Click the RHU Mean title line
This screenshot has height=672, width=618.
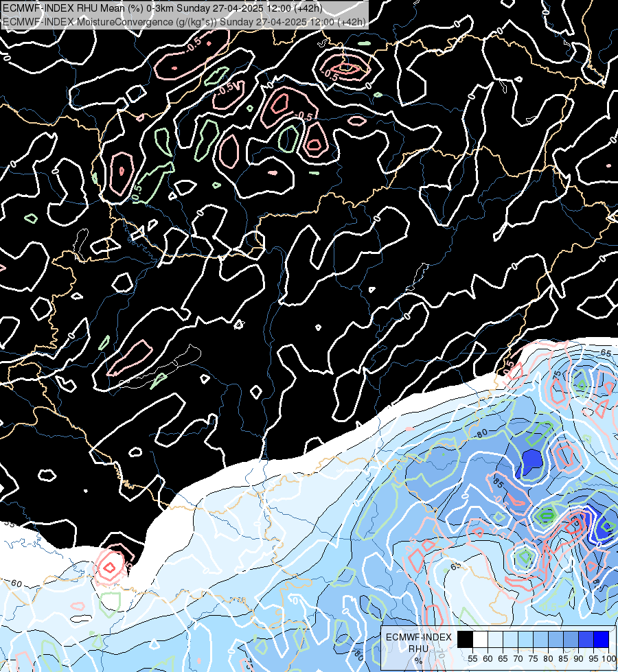point(163,8)
